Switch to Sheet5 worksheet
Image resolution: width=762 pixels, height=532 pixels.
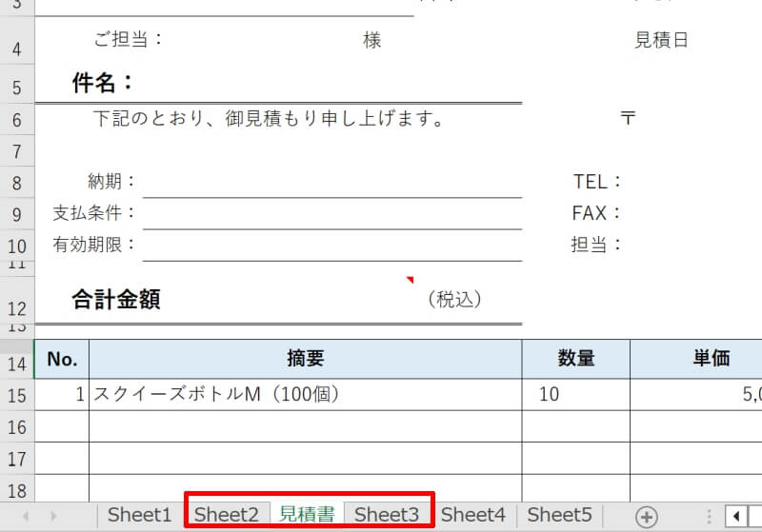pos(559,515)
